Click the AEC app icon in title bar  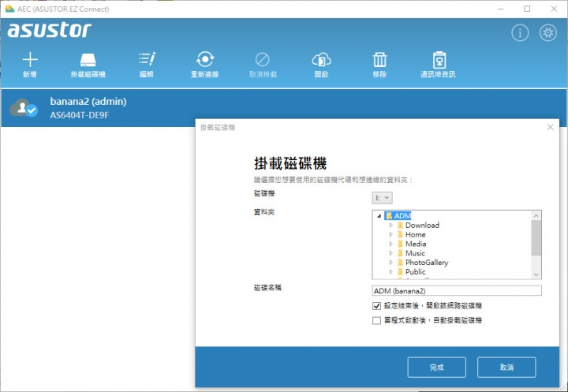pos(9,9)
